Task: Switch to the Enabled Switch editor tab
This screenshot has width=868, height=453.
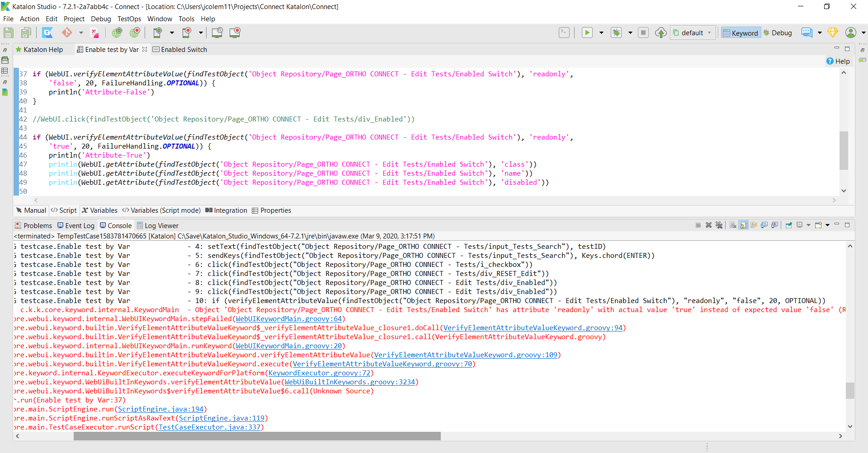Action: 180,50
